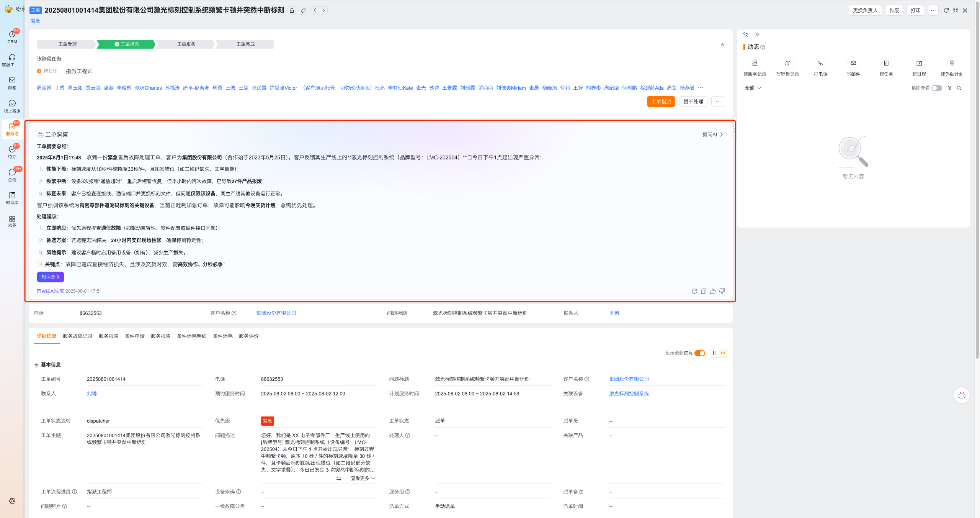Collapse the 基本信息 section
The image size is (980, 518).
tap(36, 365)
